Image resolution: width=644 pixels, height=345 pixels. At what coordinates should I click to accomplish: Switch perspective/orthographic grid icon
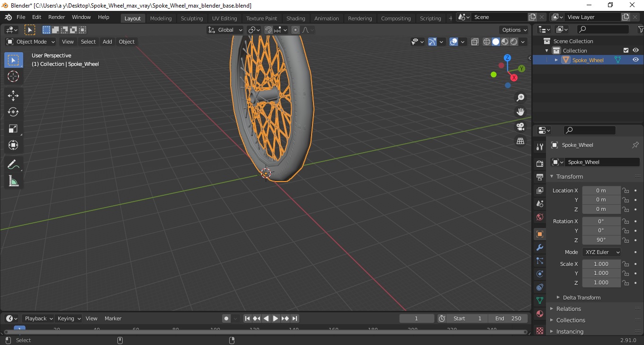pos(520,141)
